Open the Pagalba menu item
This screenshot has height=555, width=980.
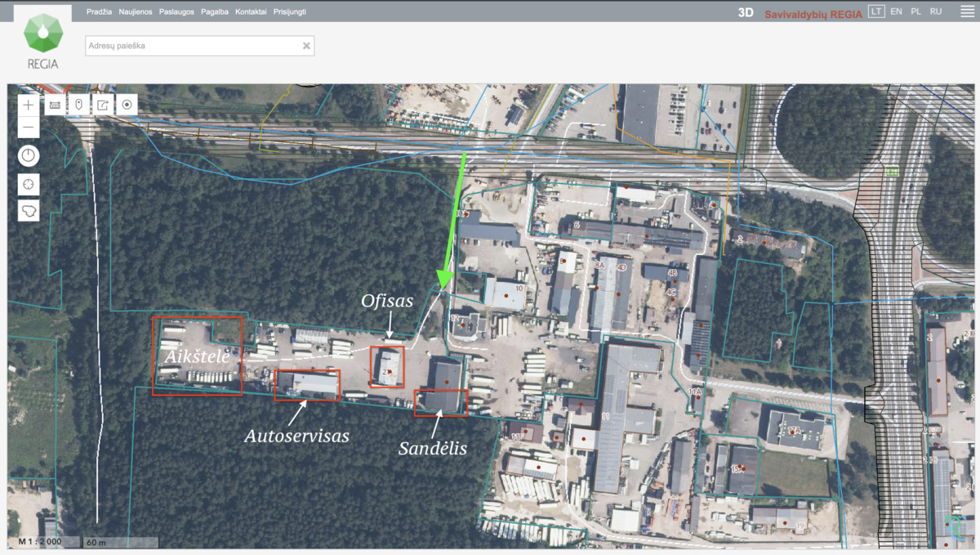(x=215, y=12)
